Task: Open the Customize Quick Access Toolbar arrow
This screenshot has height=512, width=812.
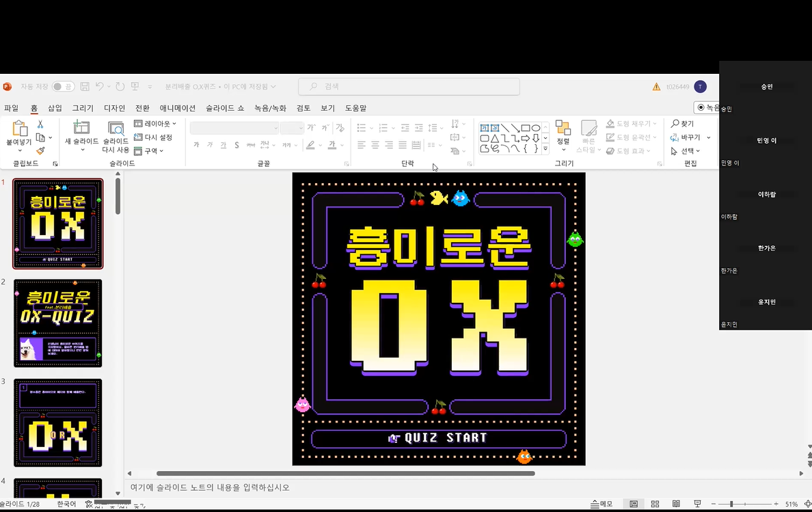Action: 150,86
